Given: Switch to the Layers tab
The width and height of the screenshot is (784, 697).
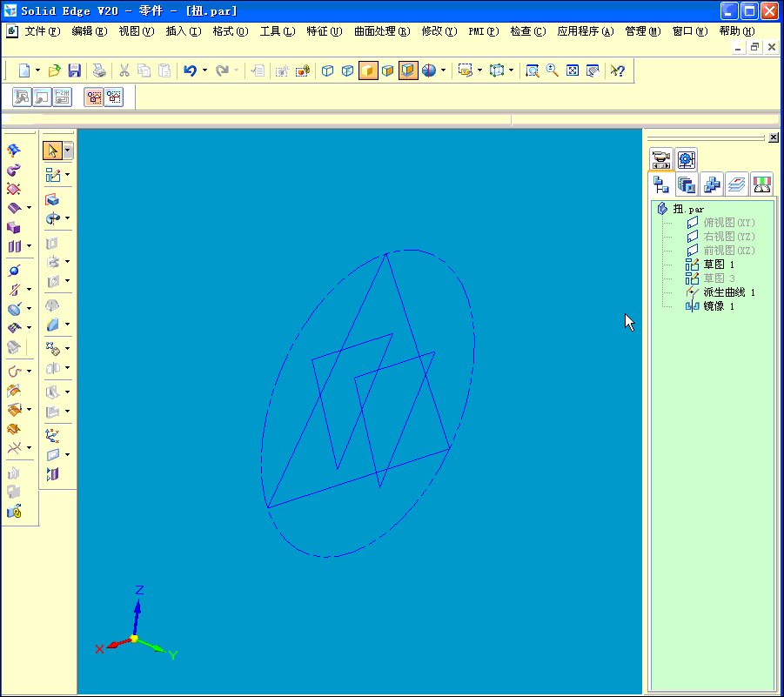Looking at the screenshot, I should (x=736, y=185).
